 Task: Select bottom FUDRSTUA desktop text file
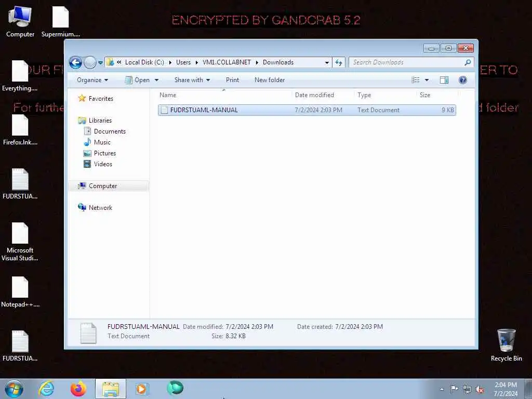(x=20, y=346)
